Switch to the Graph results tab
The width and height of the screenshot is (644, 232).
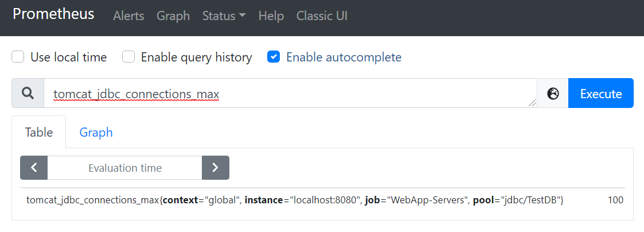[96, 133]
